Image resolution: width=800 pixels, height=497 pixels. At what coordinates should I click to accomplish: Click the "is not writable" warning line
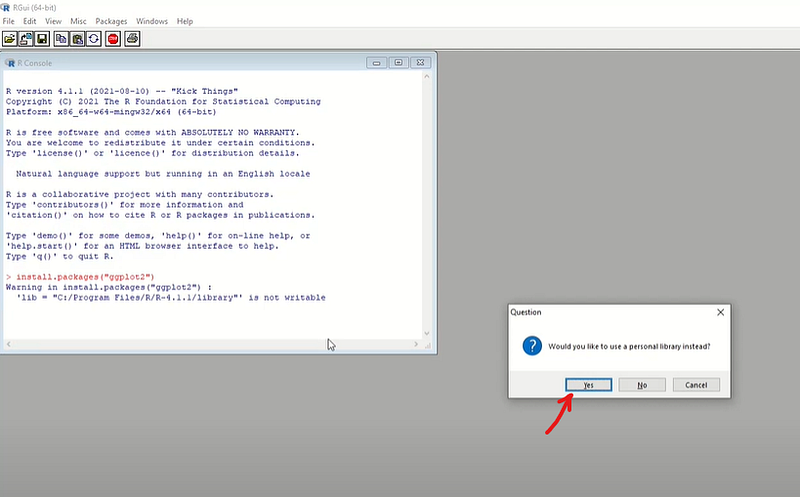tap(171, 297)
